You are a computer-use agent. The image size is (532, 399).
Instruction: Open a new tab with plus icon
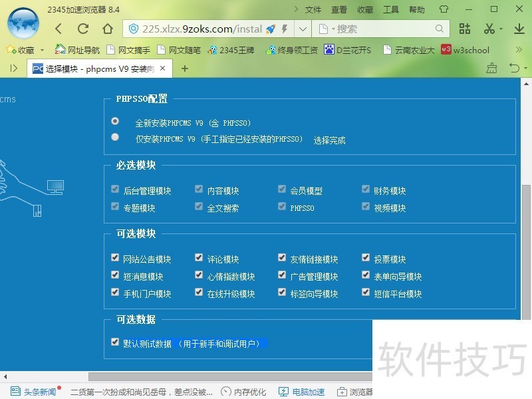pyautogui.click(x=185, y=68)
